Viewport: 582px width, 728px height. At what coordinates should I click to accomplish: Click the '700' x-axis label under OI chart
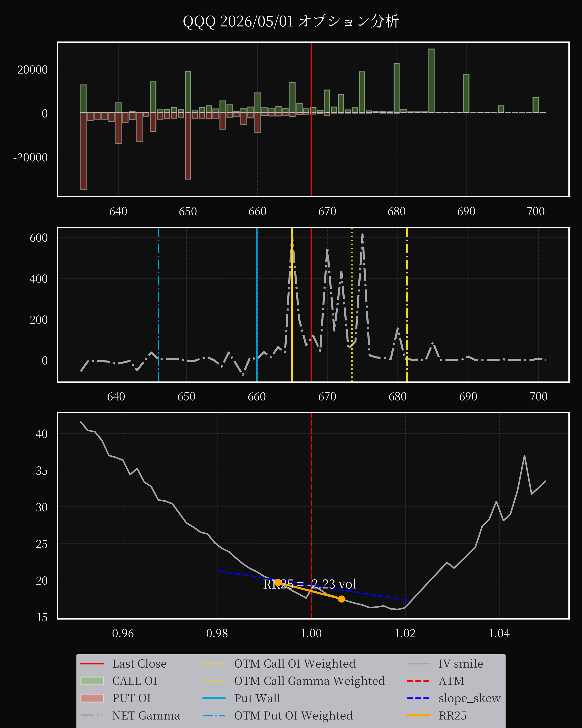[536, 211]
